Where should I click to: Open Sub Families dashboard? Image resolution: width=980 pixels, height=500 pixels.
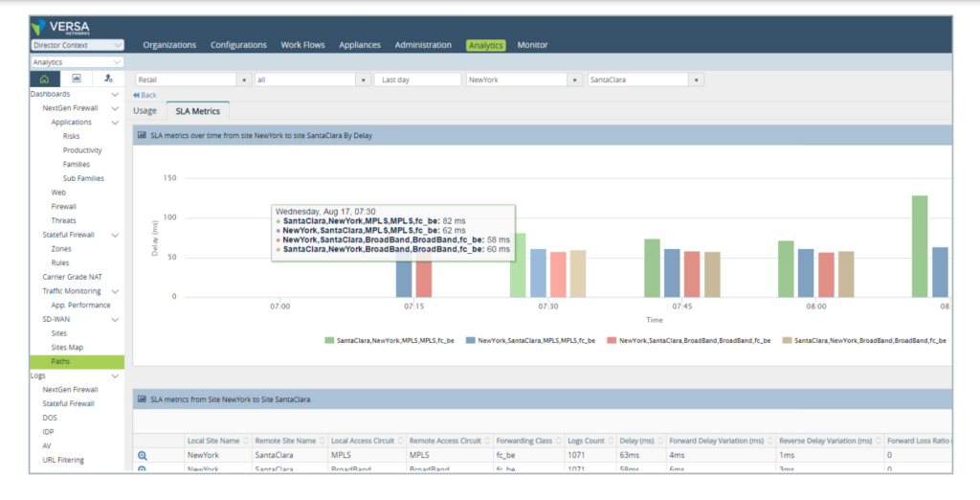[x=84, y=179]
